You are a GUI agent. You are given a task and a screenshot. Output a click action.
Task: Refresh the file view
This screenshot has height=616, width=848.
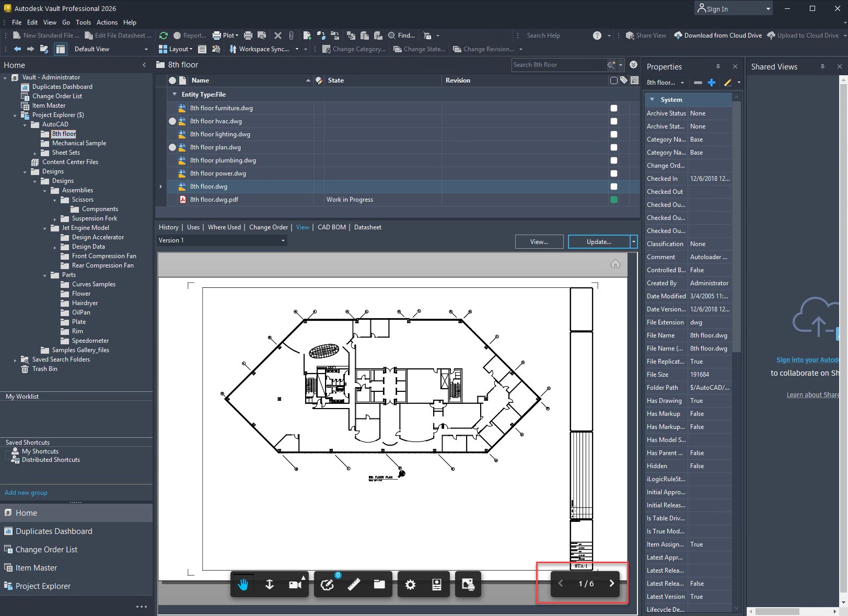(x=163, y=35)
